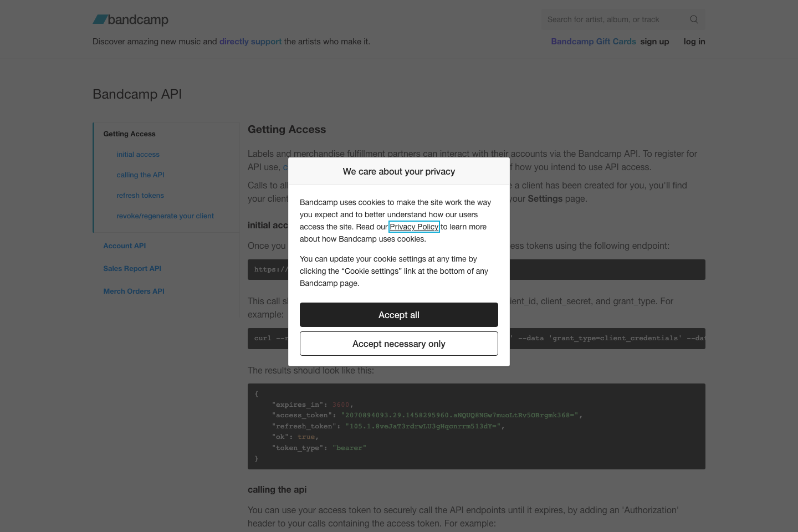The image size is (798, 532).
Task: Open the directly support link
Action: coord(250,41)
